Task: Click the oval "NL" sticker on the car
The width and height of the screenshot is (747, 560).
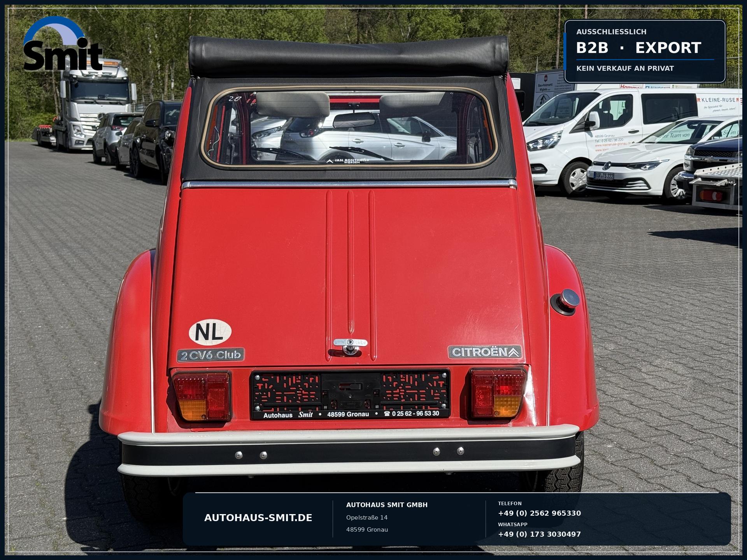Action: coord(210,332)
